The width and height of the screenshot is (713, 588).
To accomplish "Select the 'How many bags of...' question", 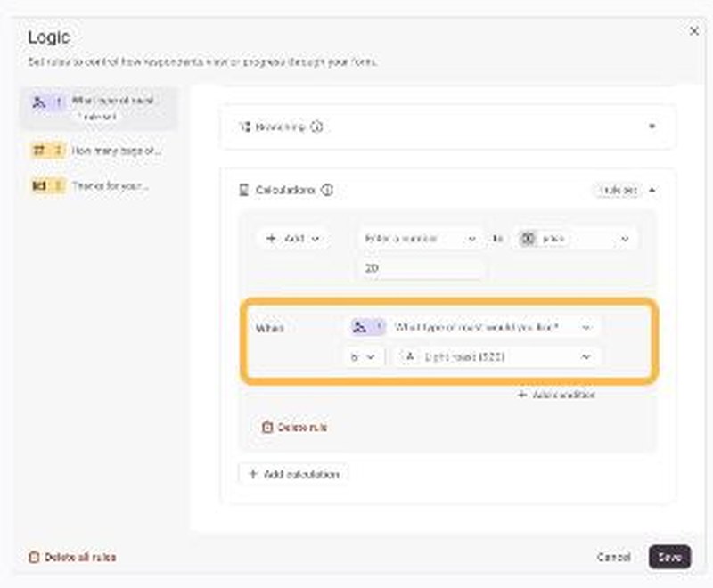I will 96,151.
